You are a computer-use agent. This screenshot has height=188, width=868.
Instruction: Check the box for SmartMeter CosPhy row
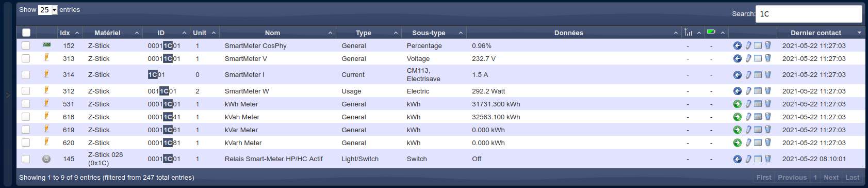click(x=26, y=45)
